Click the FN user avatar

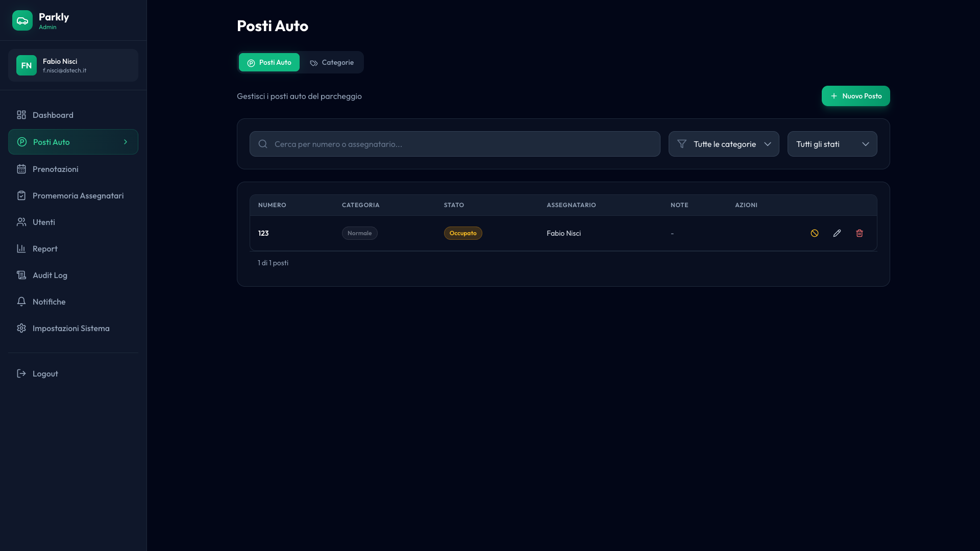[27, 65]
